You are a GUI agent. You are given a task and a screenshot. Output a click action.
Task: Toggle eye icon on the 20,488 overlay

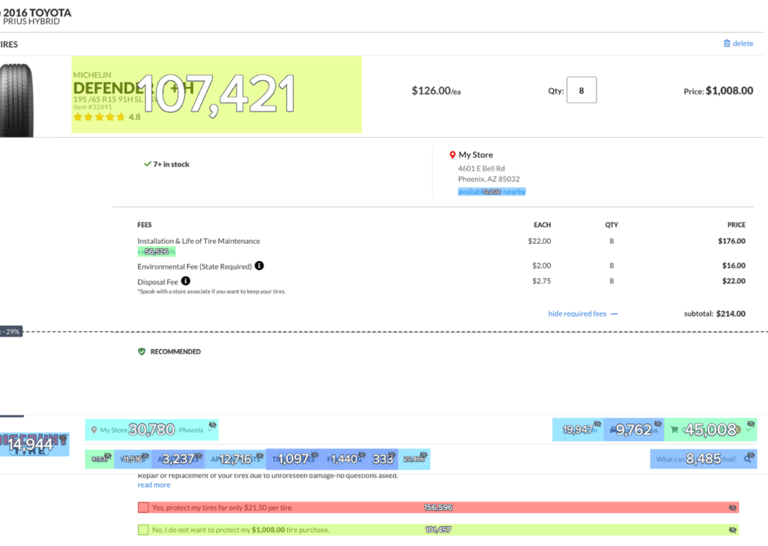[424, 455]
